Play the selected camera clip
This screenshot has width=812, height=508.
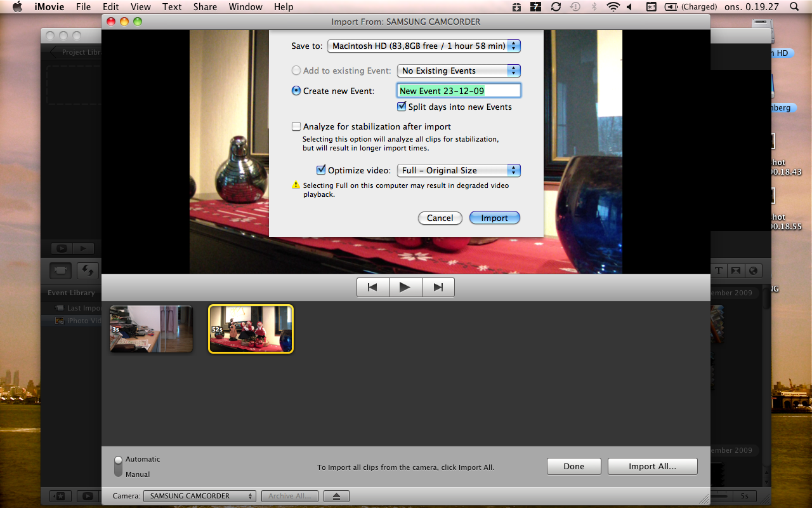point(405,288)
